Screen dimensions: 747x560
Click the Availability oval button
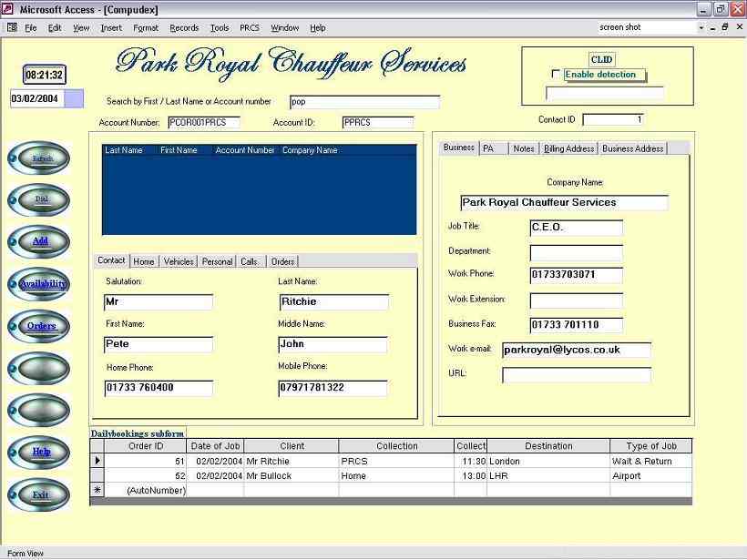pyautogui.click(x=39, y=284)
